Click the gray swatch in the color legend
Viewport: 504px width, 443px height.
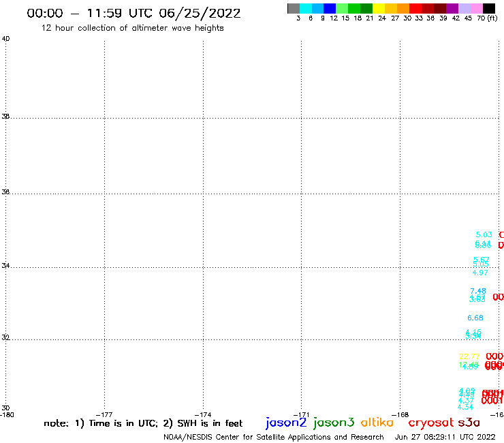tap(294, 8)
